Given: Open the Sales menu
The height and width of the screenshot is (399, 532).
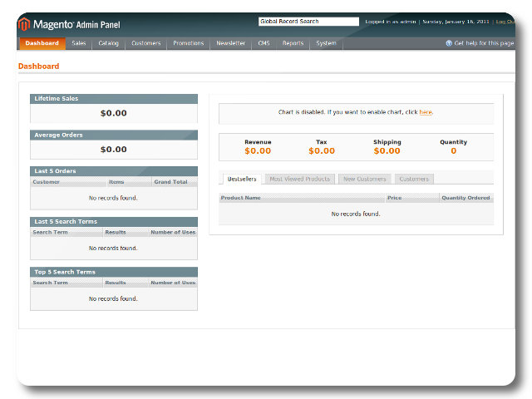Looking at the screenshot, I should pos(78,43).
